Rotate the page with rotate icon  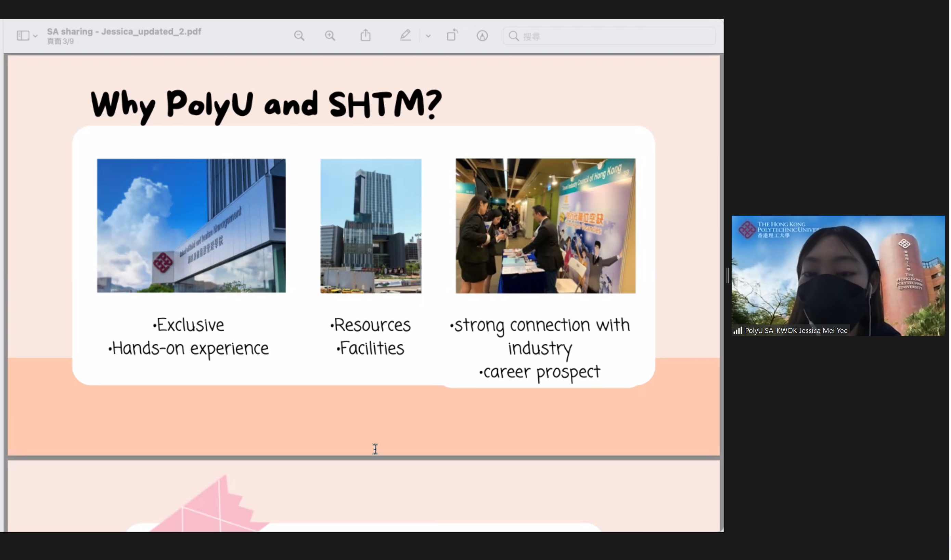tap(452, 36)
